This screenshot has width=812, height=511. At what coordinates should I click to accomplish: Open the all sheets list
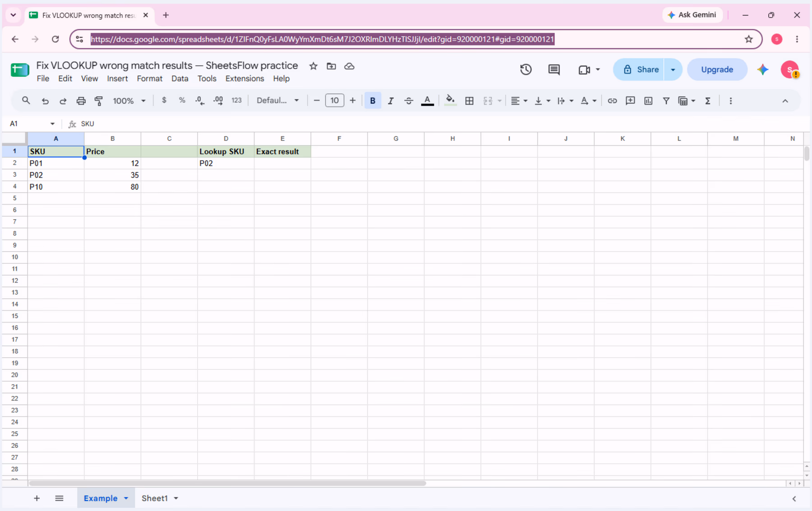click(59, 498)
